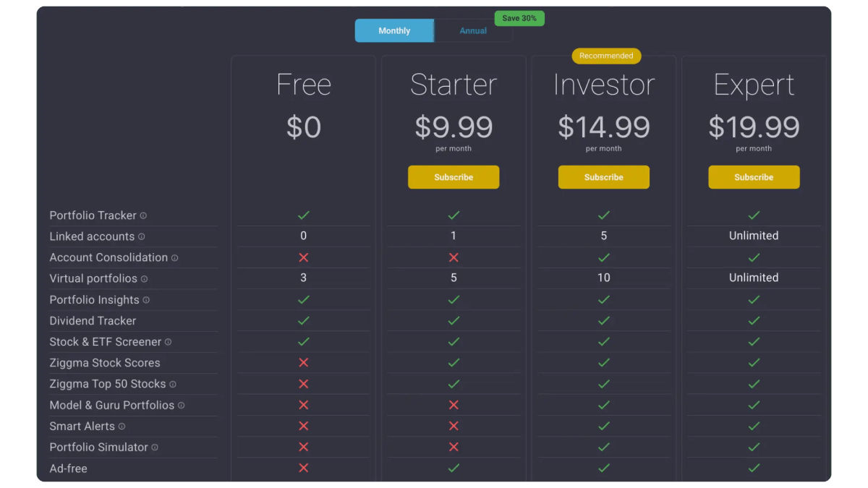Select the green checkmark for Expert Ad-free

pyautogui.click(x=754, y=468)
